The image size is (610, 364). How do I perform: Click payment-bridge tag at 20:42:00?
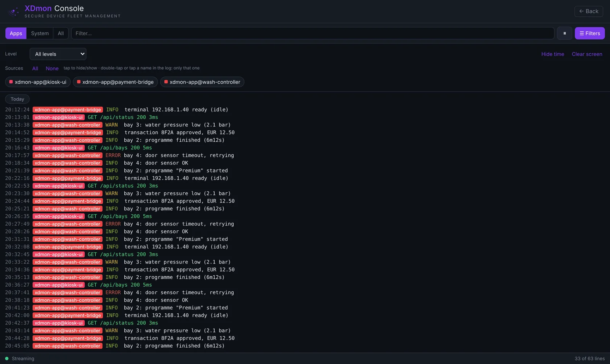[68, 315]
